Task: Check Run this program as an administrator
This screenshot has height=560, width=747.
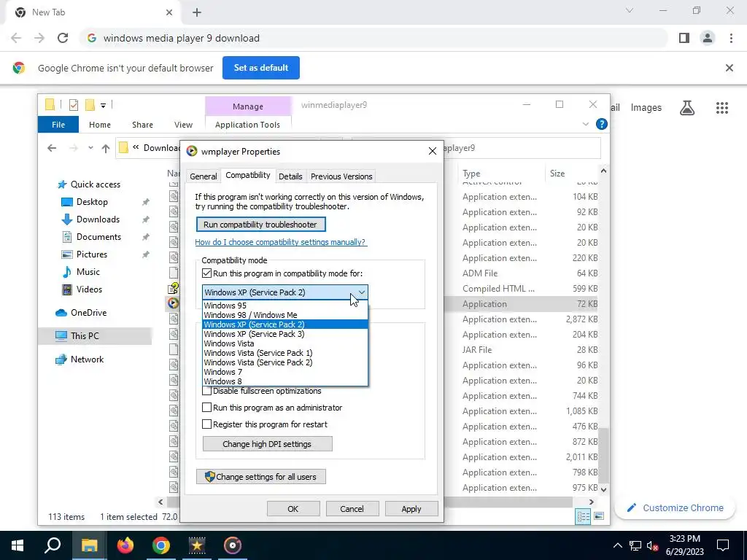Action: click(x=206, y=408)
